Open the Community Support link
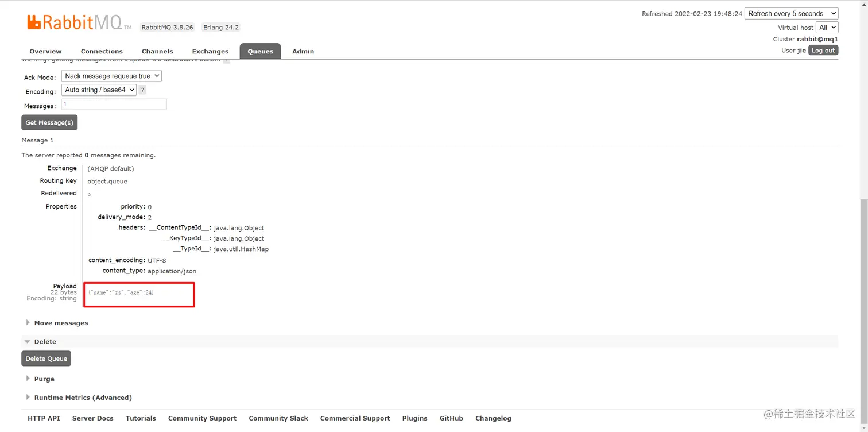Viewport: 868px width, 432px height. tap(202, 418)
